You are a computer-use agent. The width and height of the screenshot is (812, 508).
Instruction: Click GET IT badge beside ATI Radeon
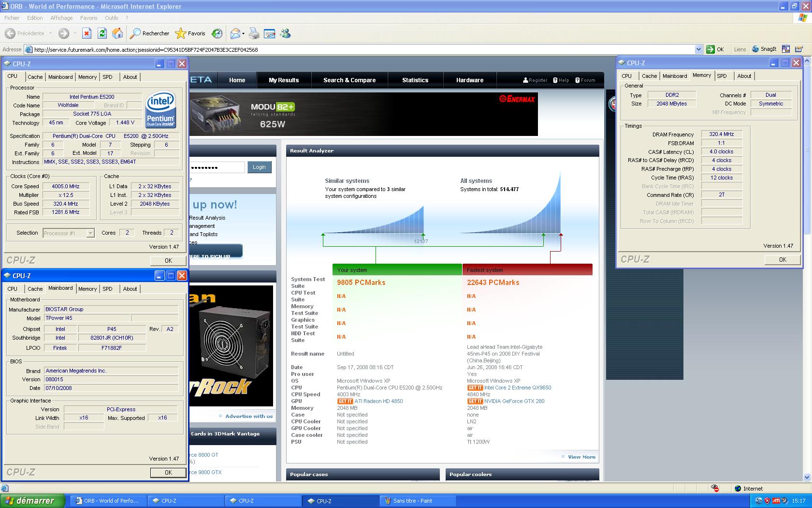(x=345, y=401)
